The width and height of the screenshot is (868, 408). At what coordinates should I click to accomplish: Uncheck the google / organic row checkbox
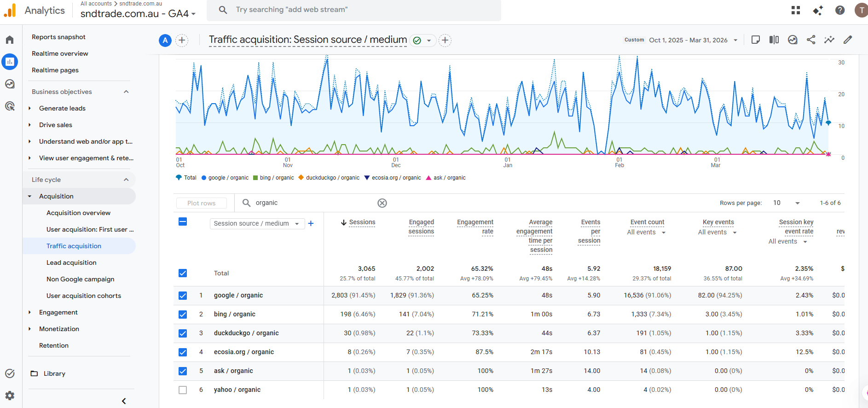click(183, 296)
